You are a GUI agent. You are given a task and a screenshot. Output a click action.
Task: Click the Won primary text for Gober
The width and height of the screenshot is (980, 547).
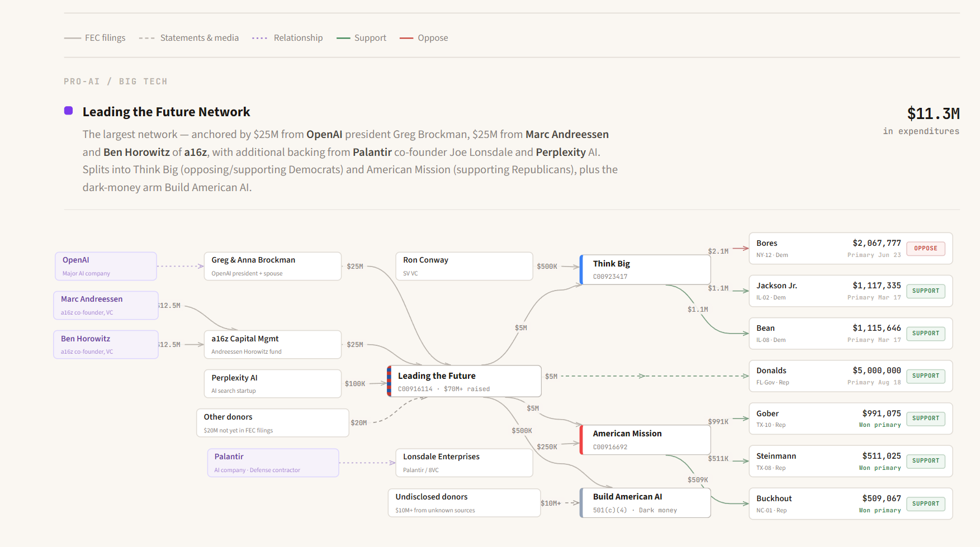(880, 425)
